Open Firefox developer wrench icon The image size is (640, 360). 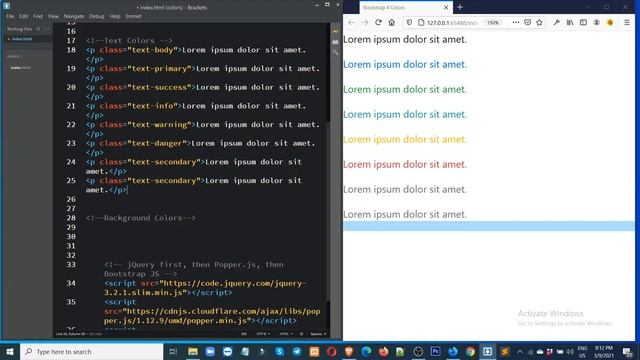pos(556,22)
